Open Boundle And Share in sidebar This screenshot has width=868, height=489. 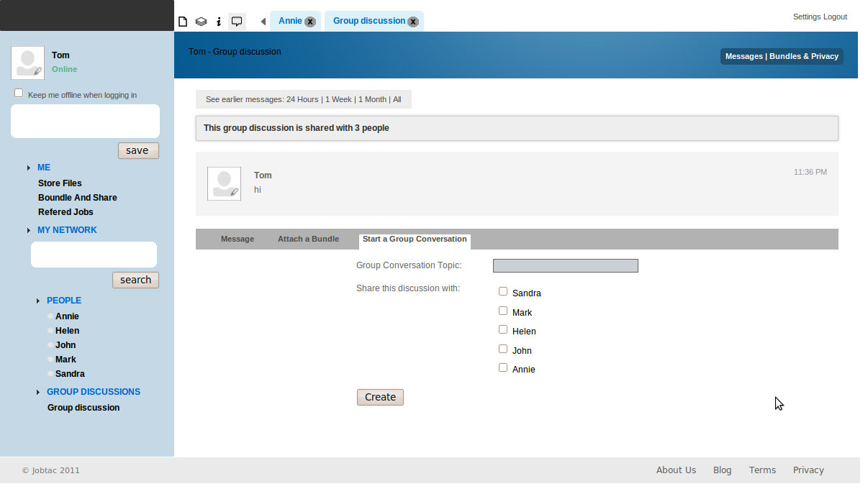click(x=78, y=198)
